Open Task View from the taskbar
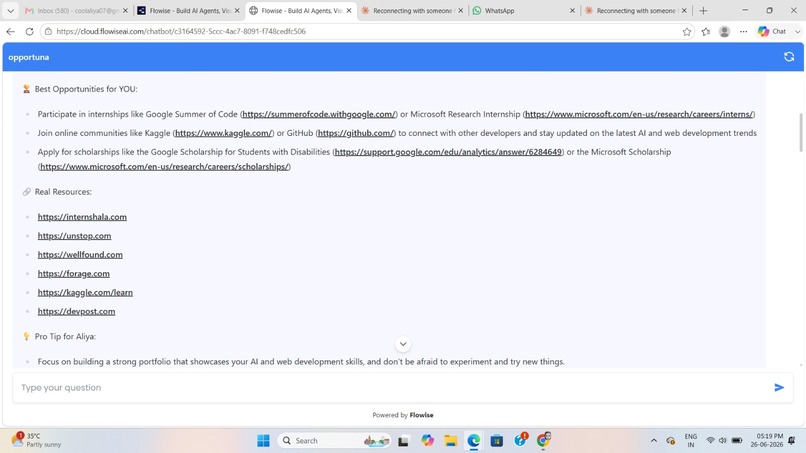The width and height of the screenshot is (806, 453). click(404, 441)
